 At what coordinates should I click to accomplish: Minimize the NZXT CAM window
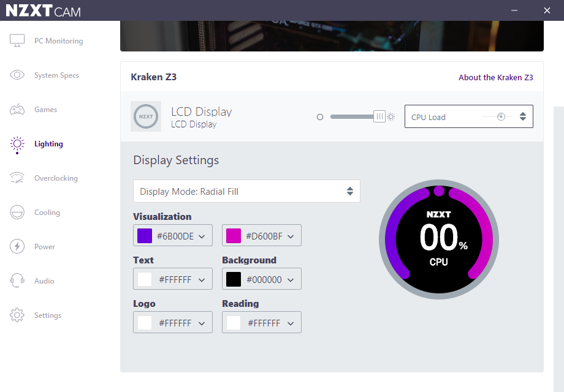(x=514, y=10)
